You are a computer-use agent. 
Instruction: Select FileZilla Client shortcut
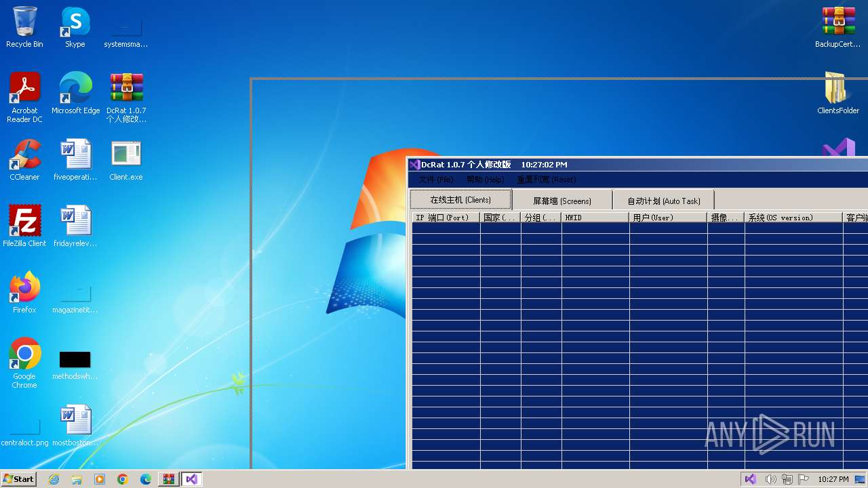(x=24, y=226)
